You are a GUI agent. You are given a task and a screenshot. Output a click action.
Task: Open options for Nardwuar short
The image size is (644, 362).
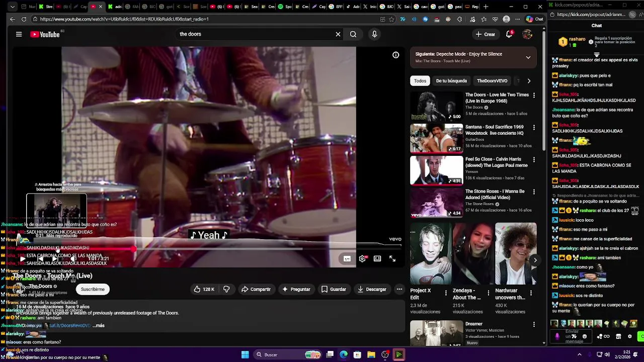coord(531,292)
